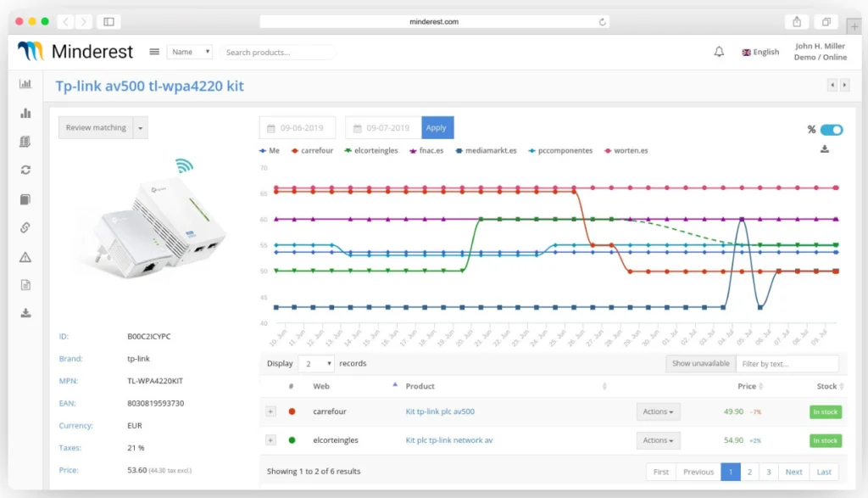This screenshot has width=868, height=498.
Task: Go to results page 1
Action: pyautogui.click(x=731, y=472)
